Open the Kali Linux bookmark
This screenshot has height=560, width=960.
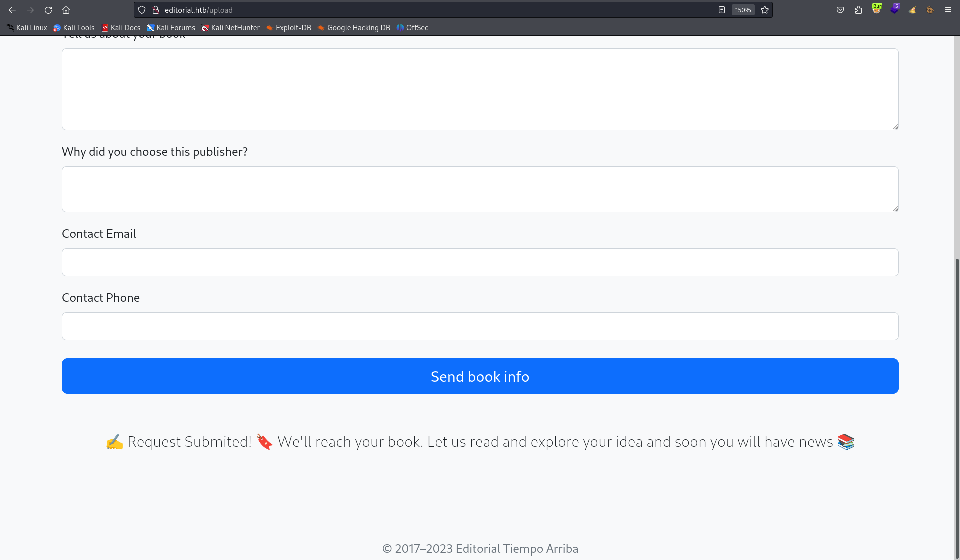(27, 28)
